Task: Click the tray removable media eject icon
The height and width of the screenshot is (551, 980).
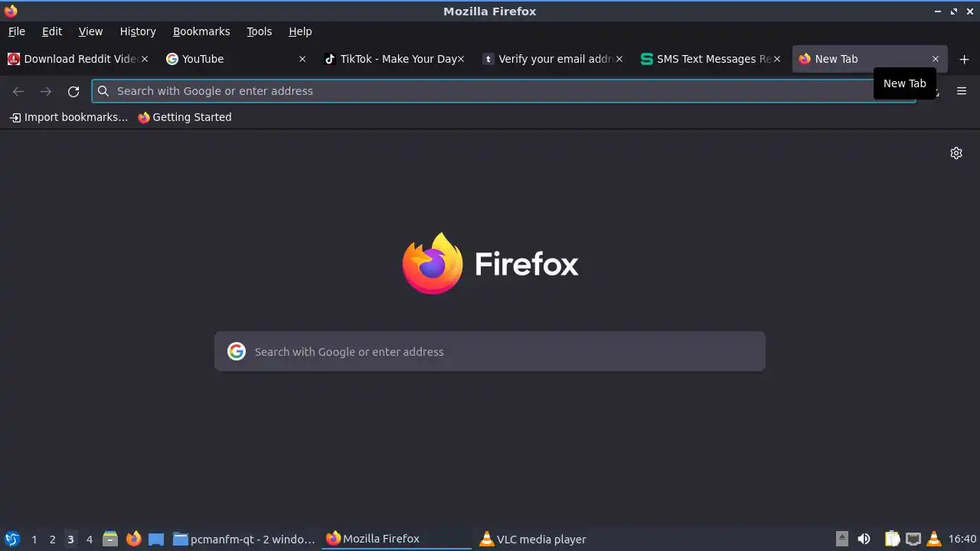Action: [841, 539]
